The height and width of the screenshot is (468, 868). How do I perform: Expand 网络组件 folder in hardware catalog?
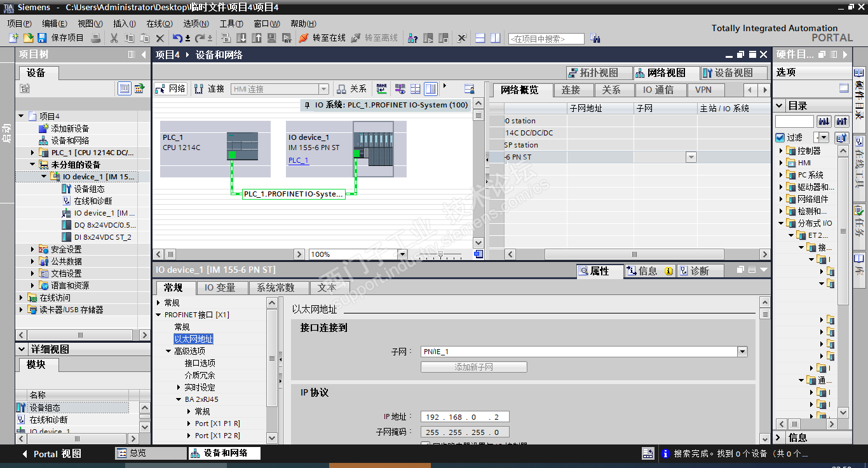(x=782, y=199)
